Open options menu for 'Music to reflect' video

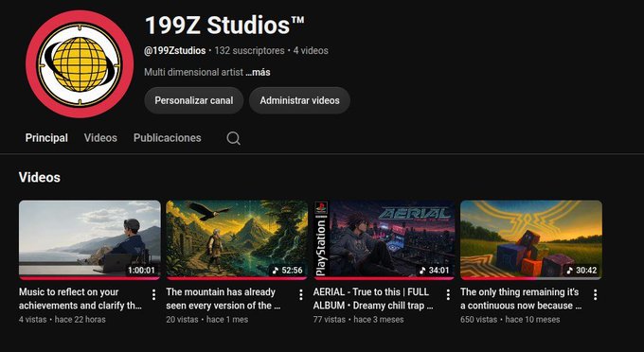pos(153,294)
